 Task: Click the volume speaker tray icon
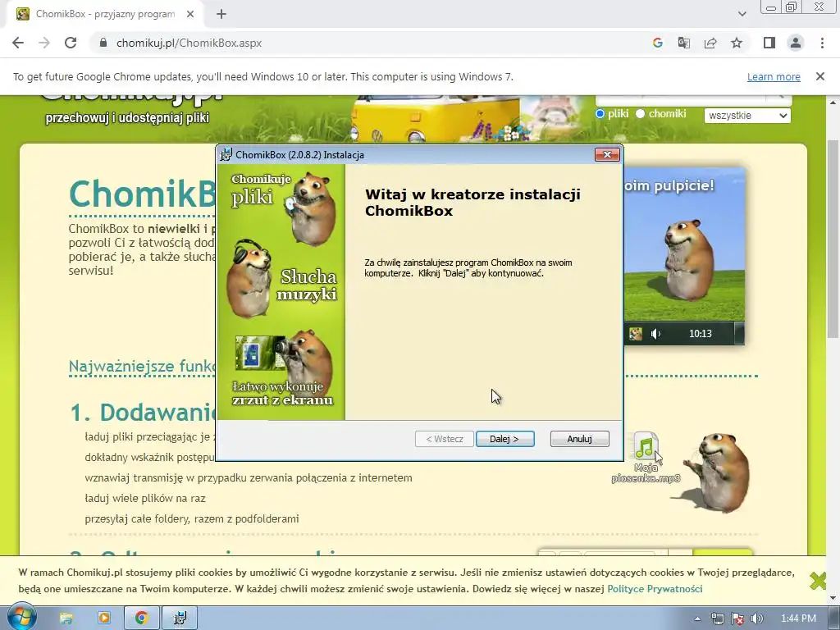[757, 619]
